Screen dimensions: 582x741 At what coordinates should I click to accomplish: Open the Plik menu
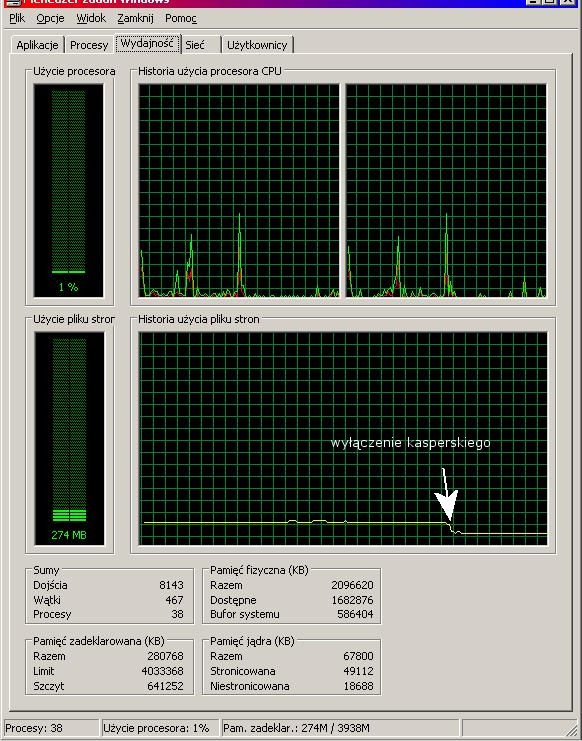(17, 18)
